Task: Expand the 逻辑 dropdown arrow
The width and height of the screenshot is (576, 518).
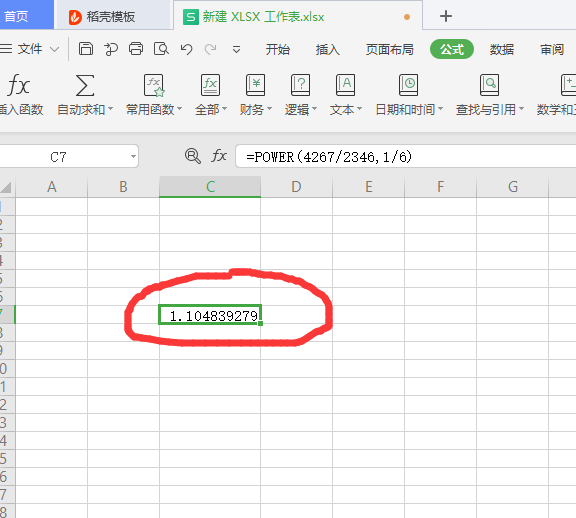Action: pos(314,109)
